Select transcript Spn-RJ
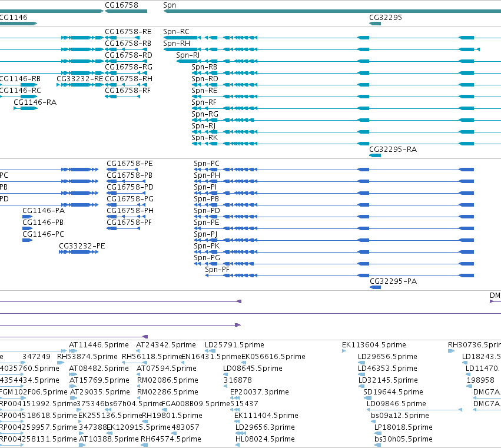This screenshot has height=448, width=501. click(x=203, y=126)
